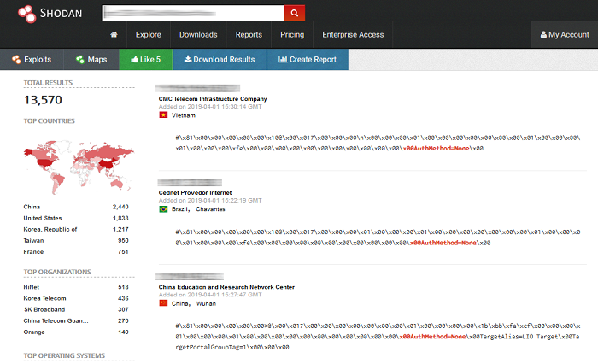Open Shodan Maps

[91, 60]
